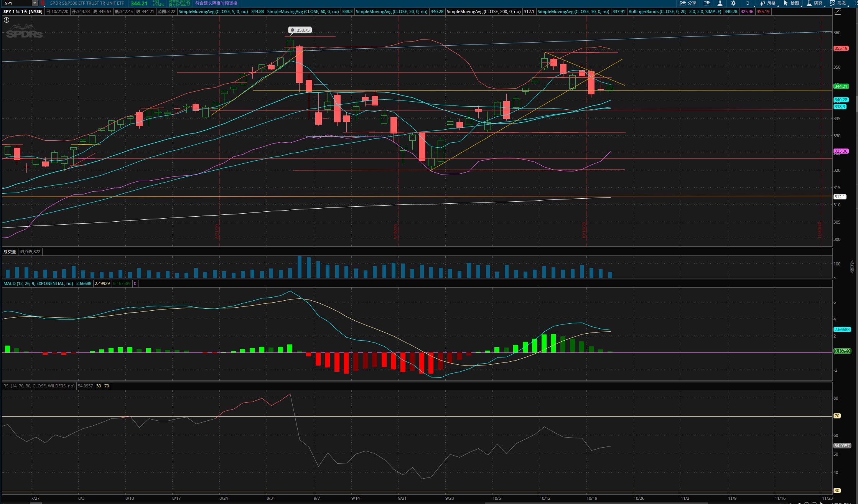858x504 pixels.
Task: Click the RSI (14, 70, 30, CLOSE, WILDERS, no) label
Action: [x=39, y=386]
